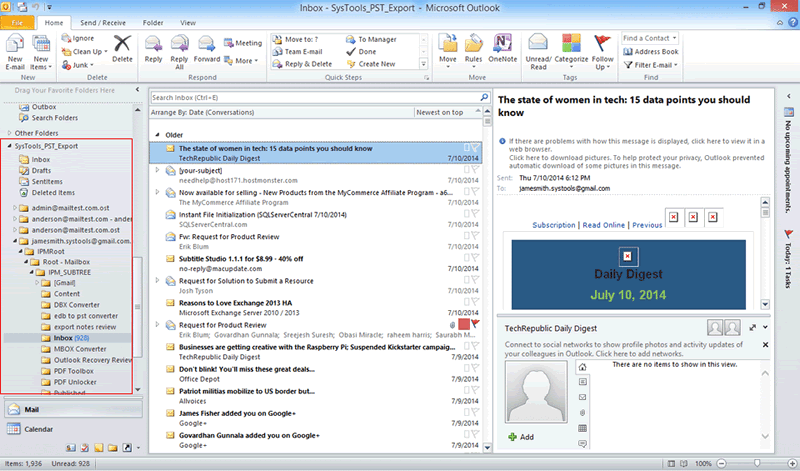
Task: Collapse the SysTools_PST_Export tree
Action: click(9, 146)
